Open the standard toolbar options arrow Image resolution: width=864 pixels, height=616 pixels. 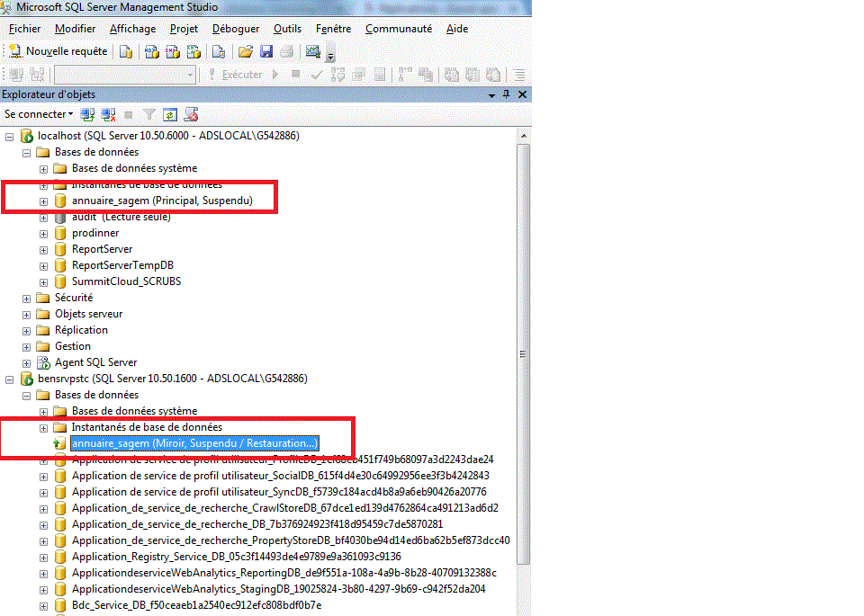330,55
